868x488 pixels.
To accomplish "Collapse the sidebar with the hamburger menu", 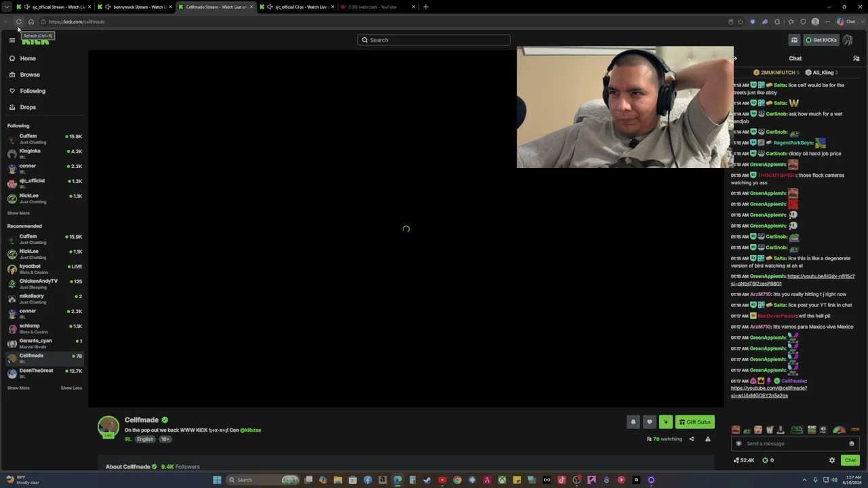I will click(12, 40).
